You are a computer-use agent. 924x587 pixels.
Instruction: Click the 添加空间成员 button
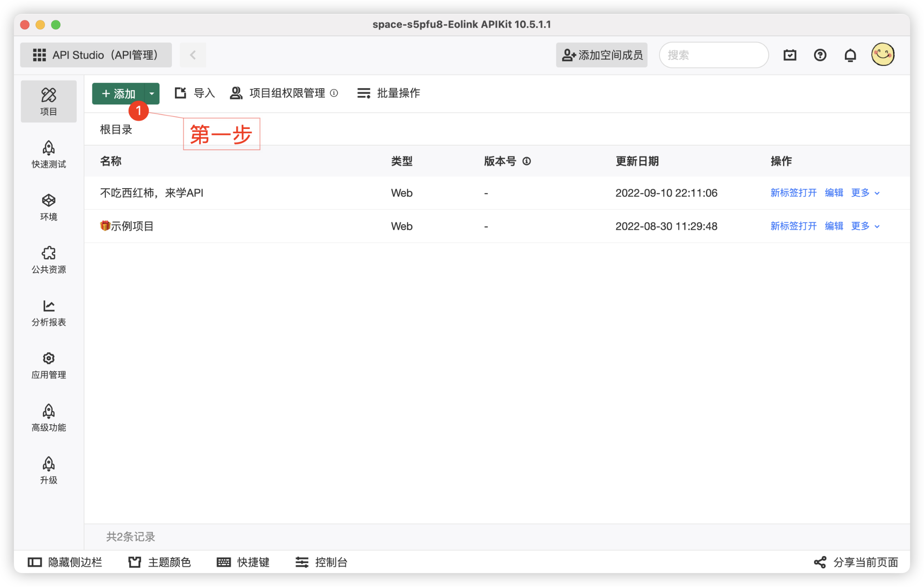[602, 55]
